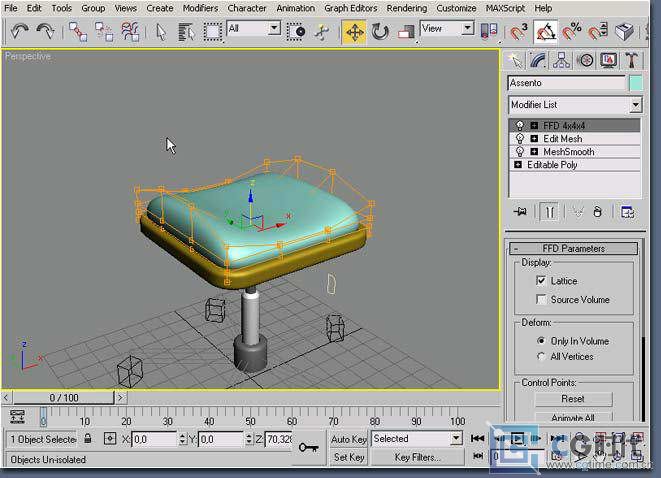Open the MAXScript menu
This screenshot has height=478, width=661.
coord(505,8)
